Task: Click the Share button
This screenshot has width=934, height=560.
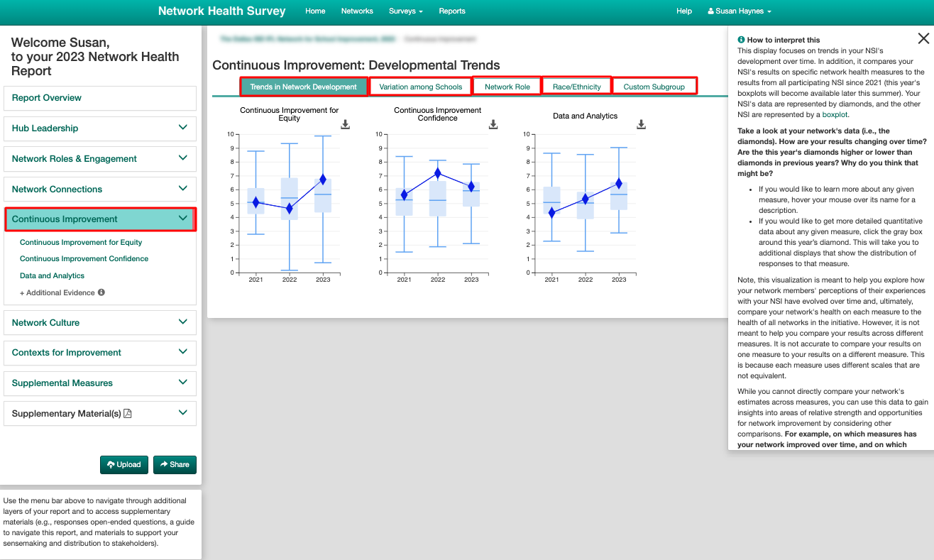Action: pyautogui.click(x=175, y=465)
